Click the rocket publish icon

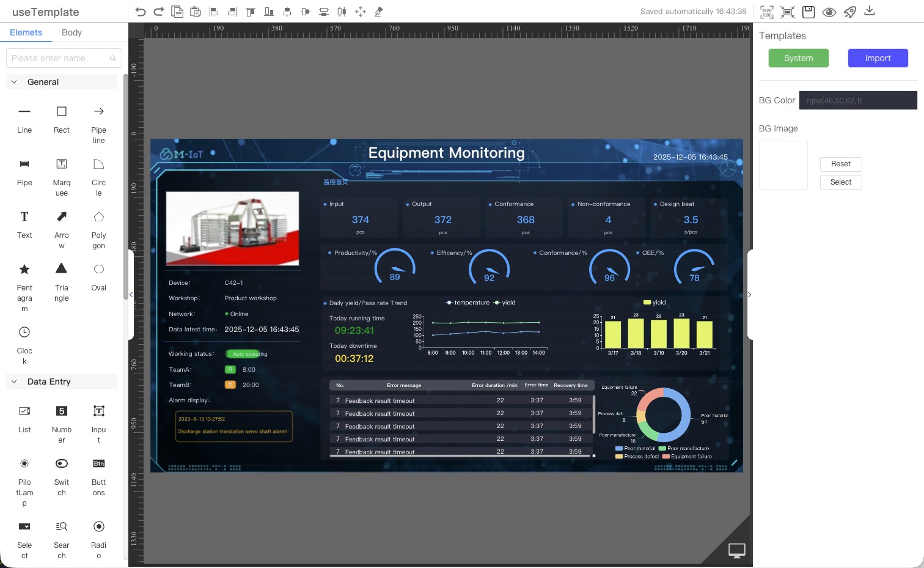[x=850, y=12]
